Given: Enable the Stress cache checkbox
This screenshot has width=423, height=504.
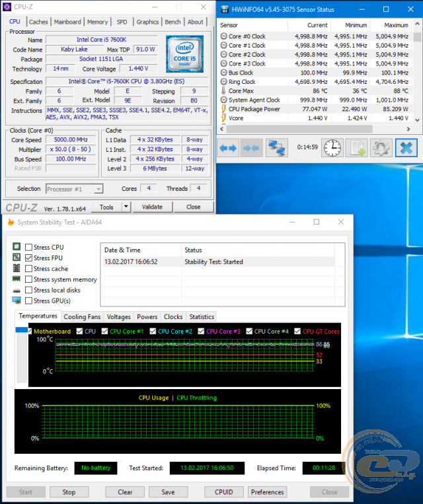Looking at the screenshot, I should (28, 269).
